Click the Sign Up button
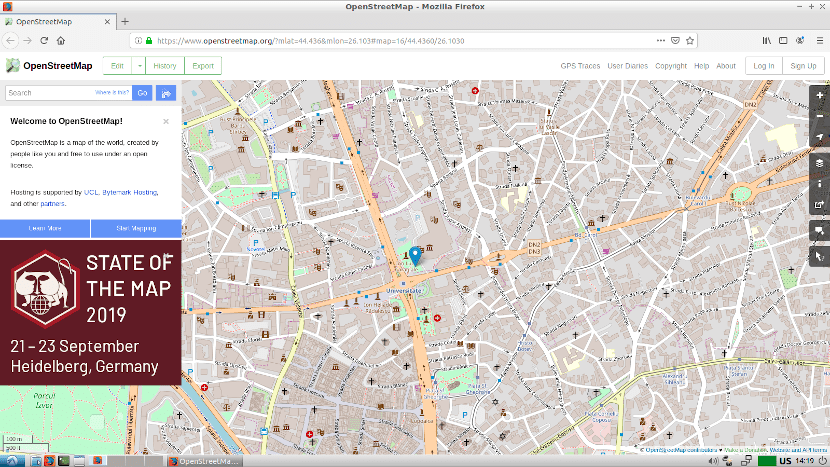 click(803, 66)
